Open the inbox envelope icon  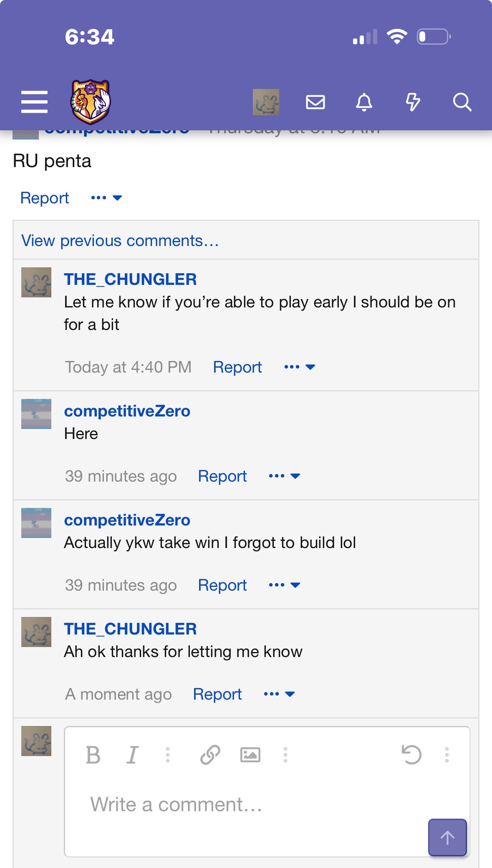[x=315, y=102]
